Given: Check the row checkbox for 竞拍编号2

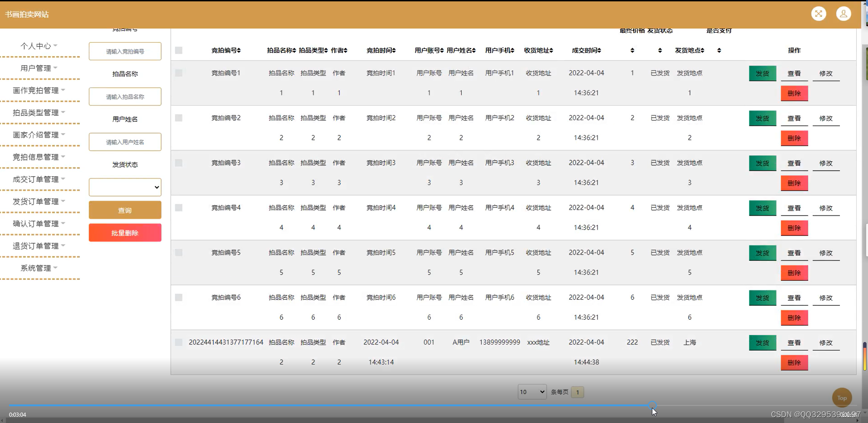Looking at the screenshot, I should pyautogui.click(x=179, y=118).
